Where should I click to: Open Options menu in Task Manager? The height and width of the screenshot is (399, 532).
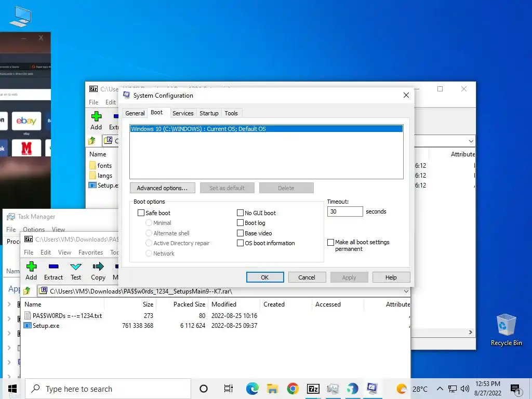click(34, 229)
